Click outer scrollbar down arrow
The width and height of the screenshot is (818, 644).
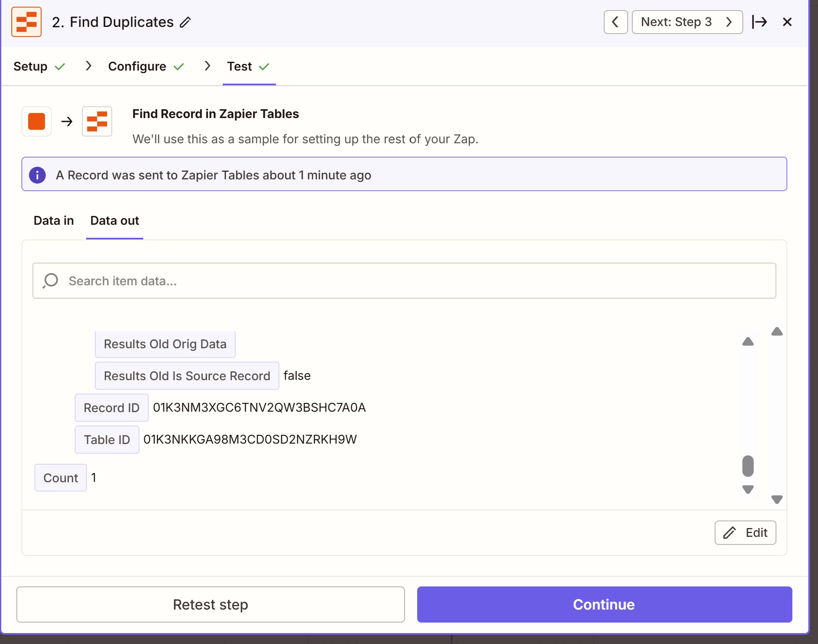tap(777, 499)
